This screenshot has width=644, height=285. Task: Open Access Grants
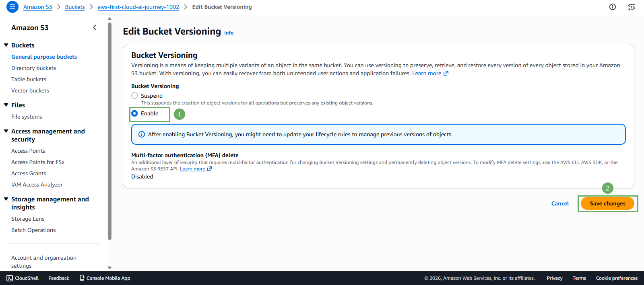click(29, 173)
